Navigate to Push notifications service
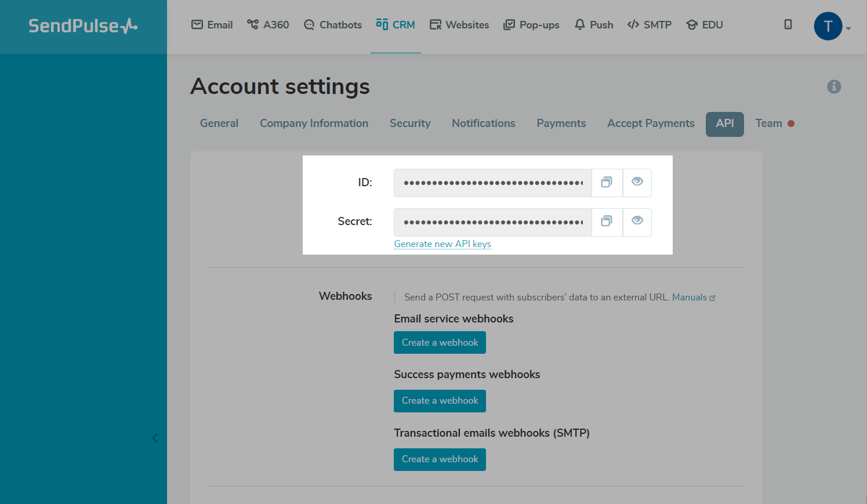This screenshot has width=867, height=504. (x=594, y=25)
